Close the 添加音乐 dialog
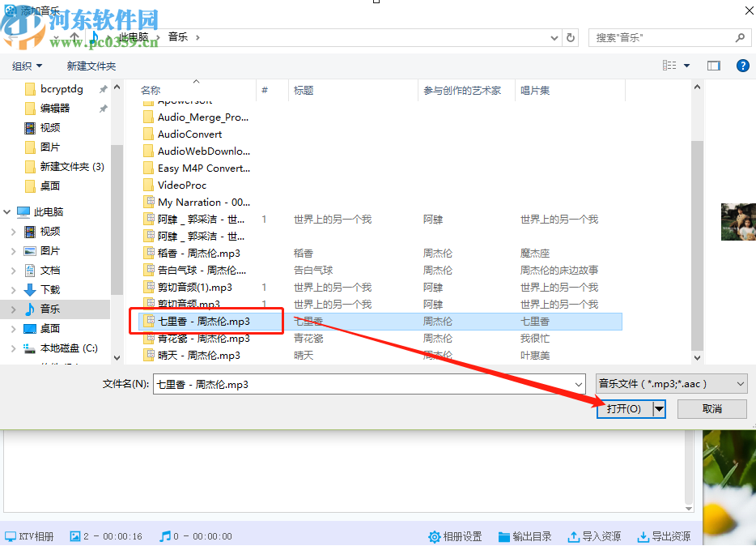This screenshot has height=546, width=756. [x=749, y=11]
